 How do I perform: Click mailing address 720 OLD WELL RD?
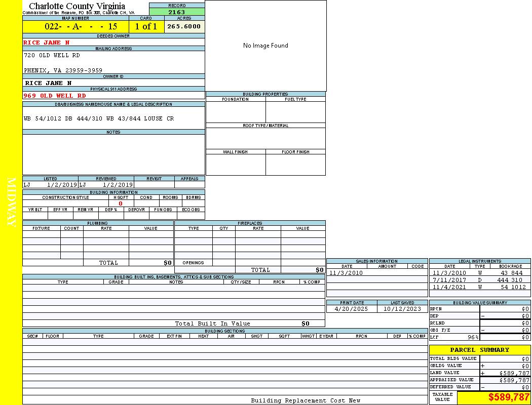coord(52,55)
